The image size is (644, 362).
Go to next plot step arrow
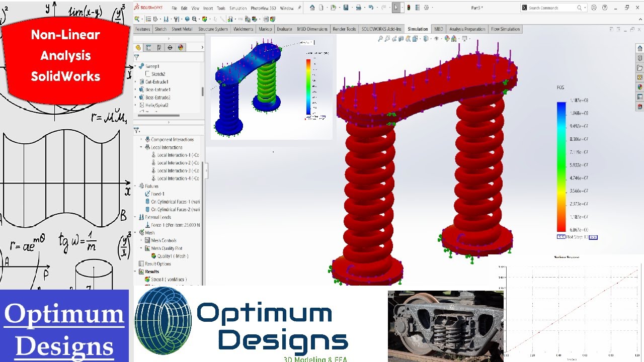[593, 237]
